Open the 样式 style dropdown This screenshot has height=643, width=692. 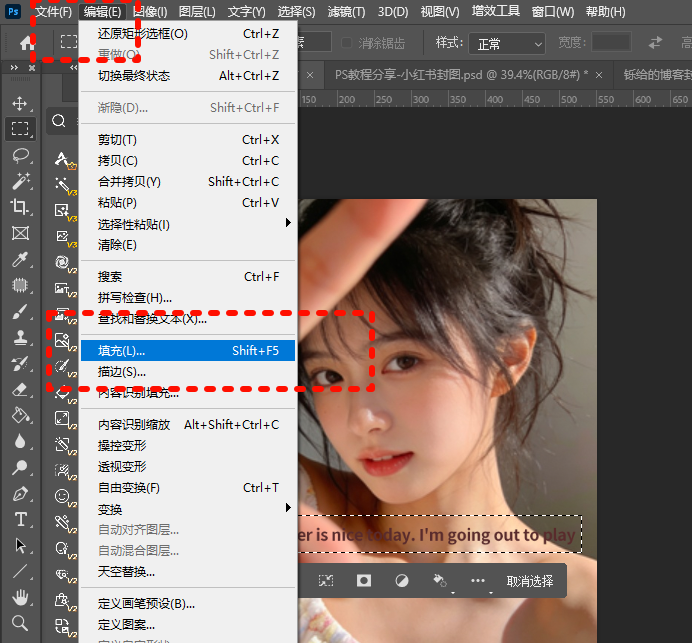509,44
